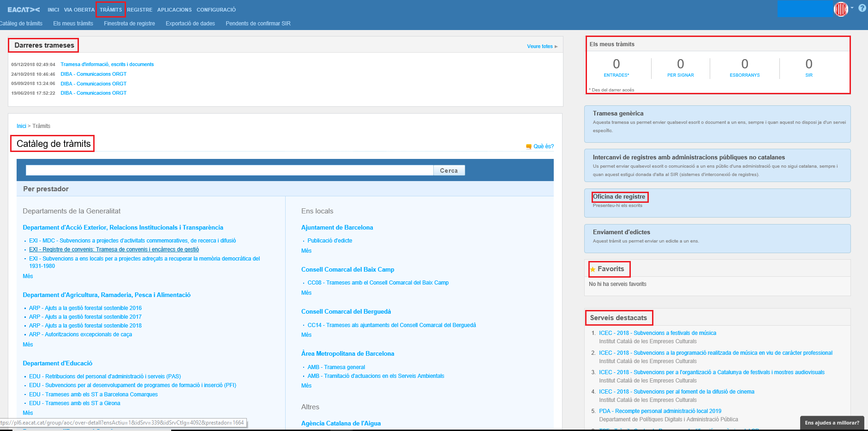Click the user emblem avatar

pyautogui.click(x=840, y=9)
